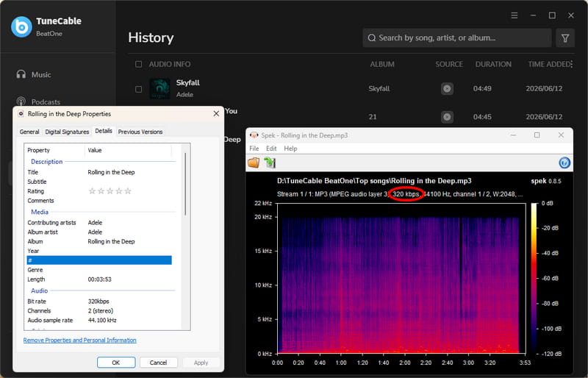Viewport: 588px width, 378px height.
Task: Click the search magnifier icon
Action: [x=371, y=38]
